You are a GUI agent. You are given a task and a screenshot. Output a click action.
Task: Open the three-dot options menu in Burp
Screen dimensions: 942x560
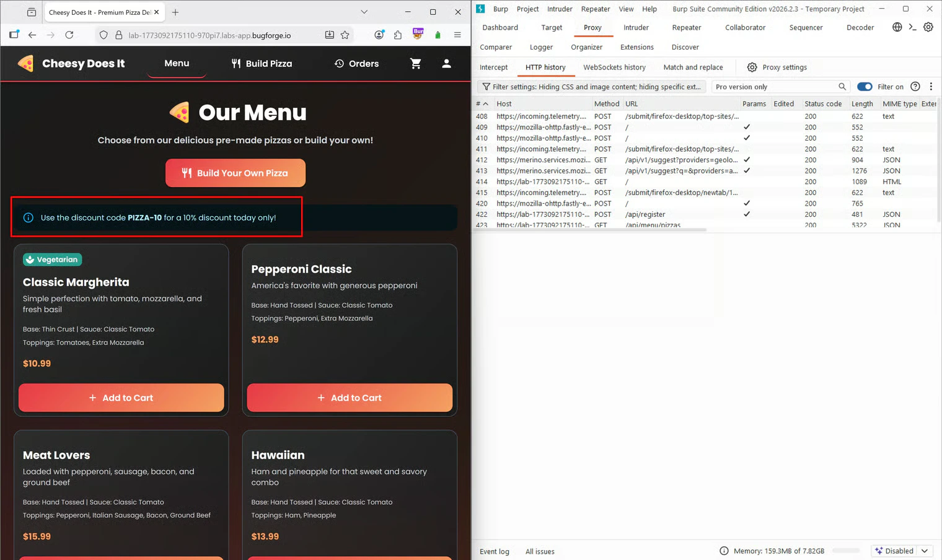tap(931, 87)
